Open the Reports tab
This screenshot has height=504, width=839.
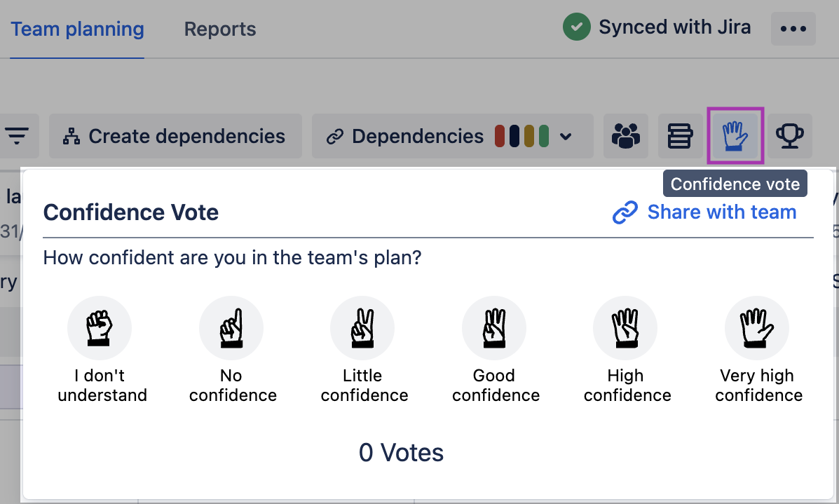[x=220, y=29]
